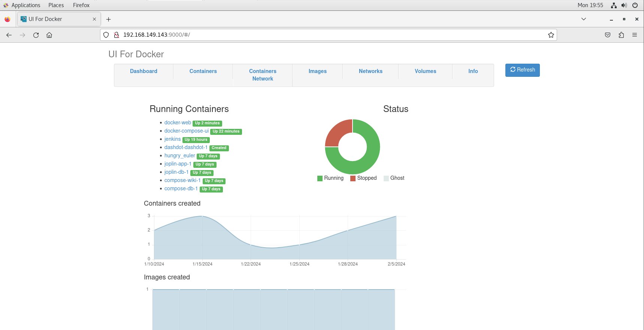This screenshot has width=644, height=330.
Task: Close the UI For Docker tab
Action: click(x=94, y=19)
